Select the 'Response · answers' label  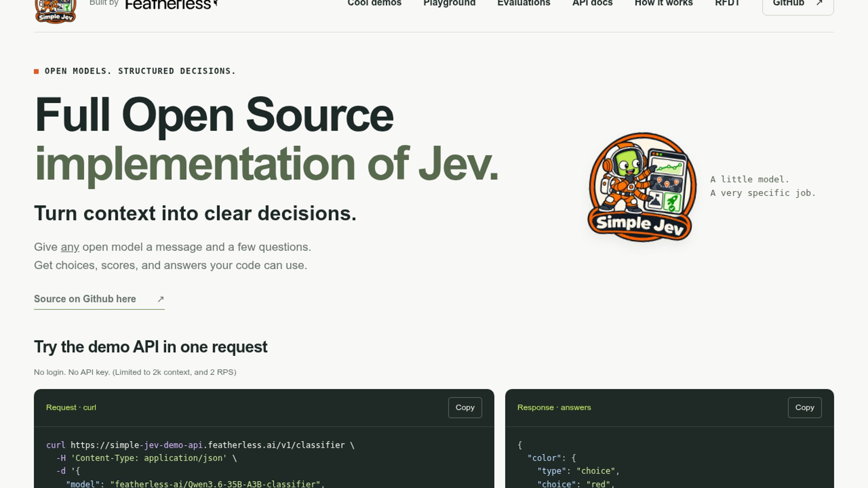554,408
